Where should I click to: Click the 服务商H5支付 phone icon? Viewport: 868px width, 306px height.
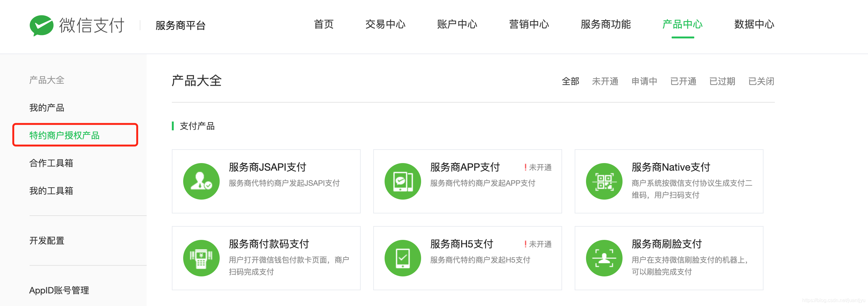click(403, 258)
